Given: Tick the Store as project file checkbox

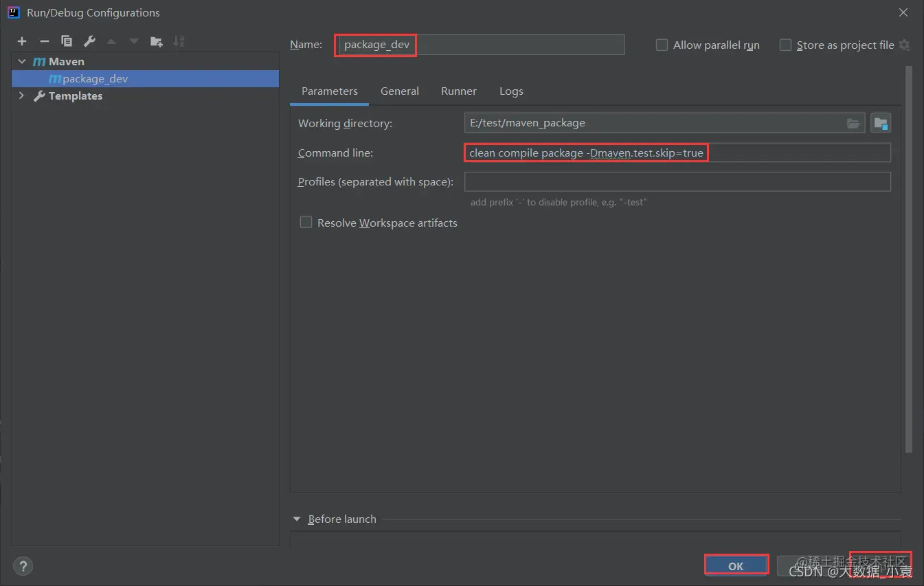Looking at the screenshot, I should [785, 45].
